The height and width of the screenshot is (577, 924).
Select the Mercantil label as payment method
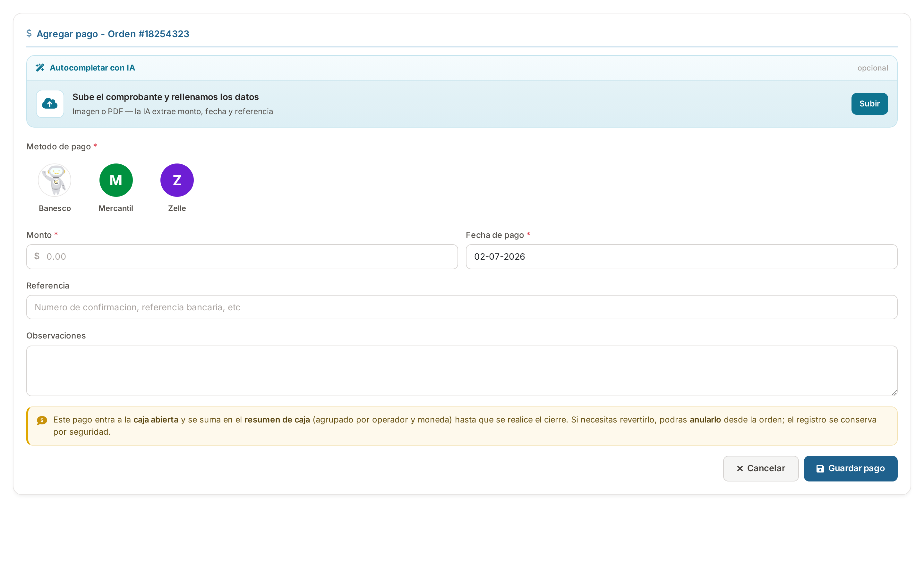(x=116, y=208)
